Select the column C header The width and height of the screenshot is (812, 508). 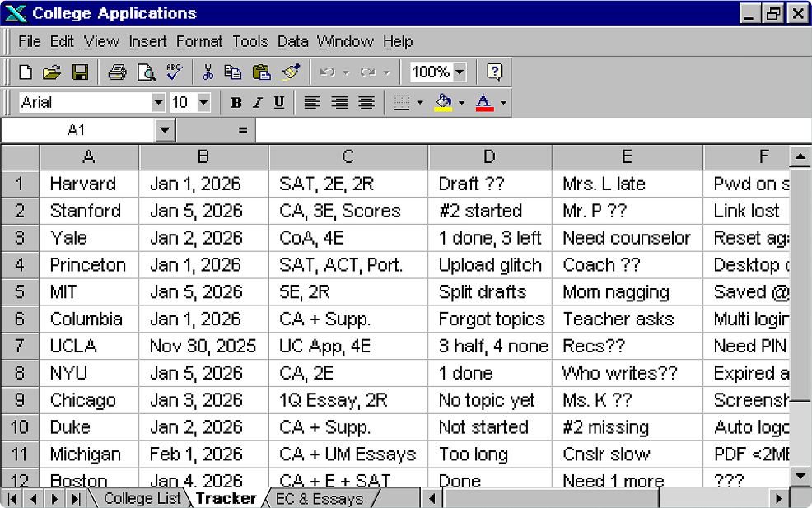pyautogui.click(x=348, y=157)
